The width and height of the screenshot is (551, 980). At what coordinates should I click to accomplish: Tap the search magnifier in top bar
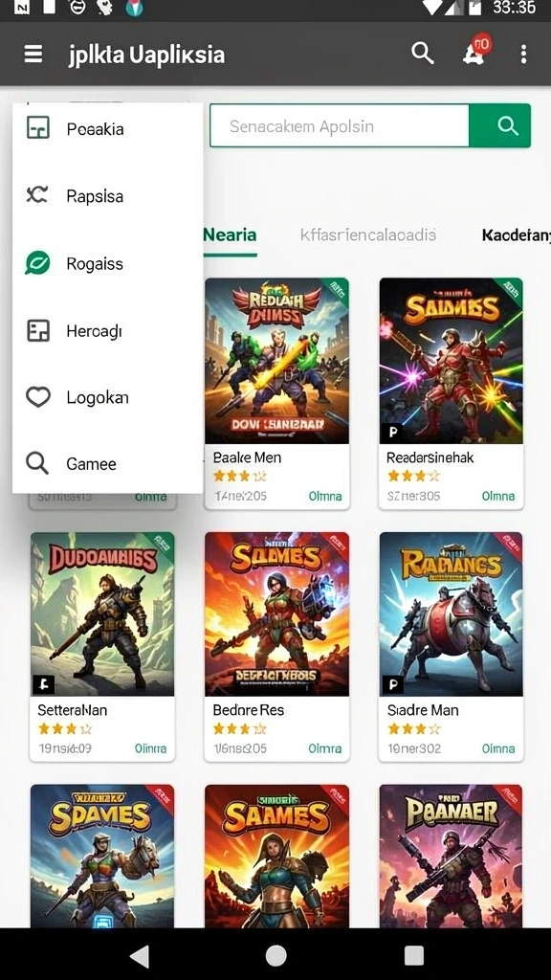422,54
